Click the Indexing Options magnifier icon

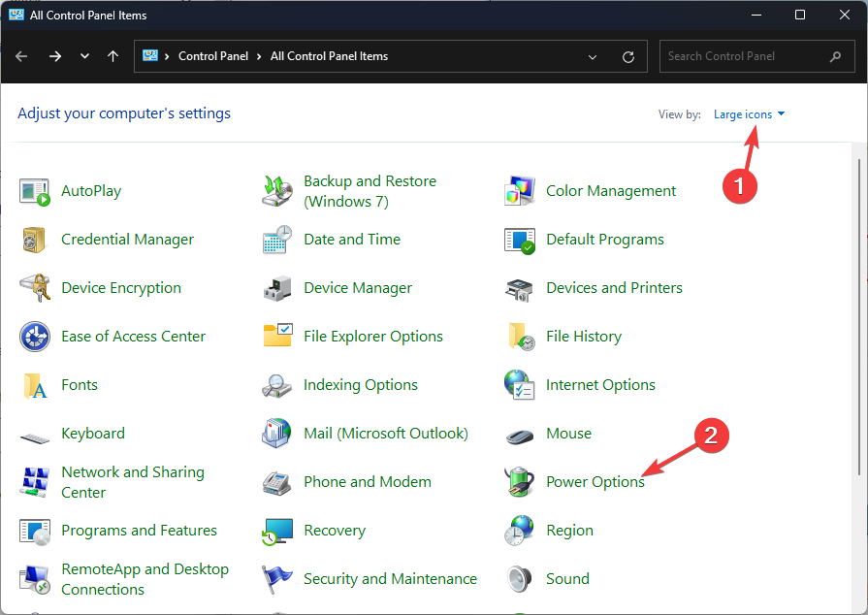(x=276, y=385)
